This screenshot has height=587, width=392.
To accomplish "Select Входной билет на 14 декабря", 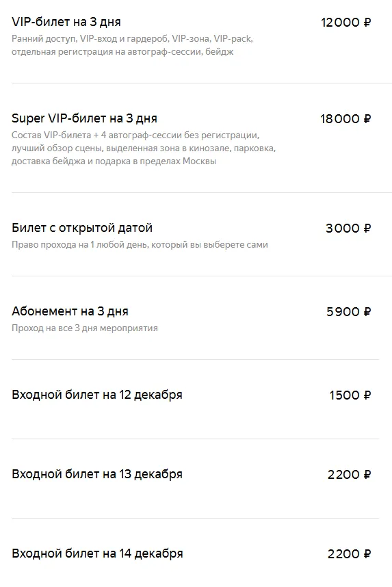I will [97, 553].
